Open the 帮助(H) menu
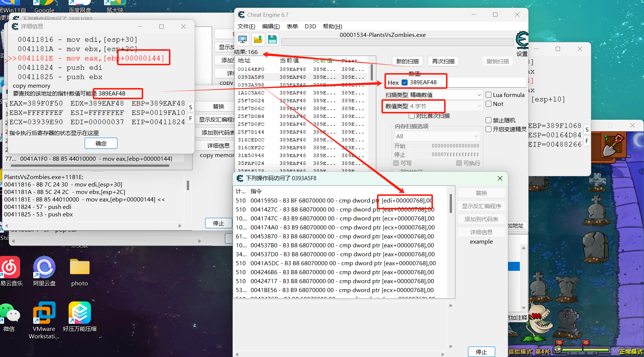This screenshot has width=644, height=357. (333, 26)
